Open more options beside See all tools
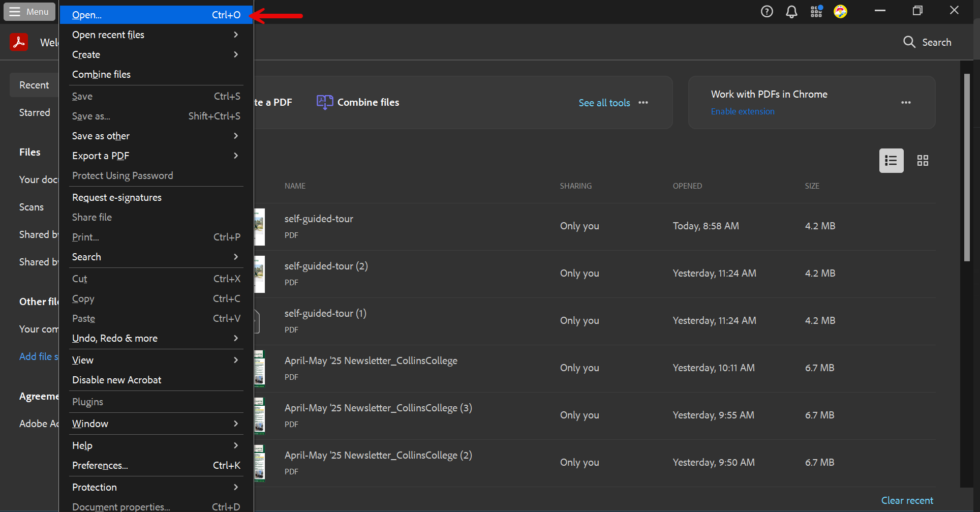 tap(643, 103)
